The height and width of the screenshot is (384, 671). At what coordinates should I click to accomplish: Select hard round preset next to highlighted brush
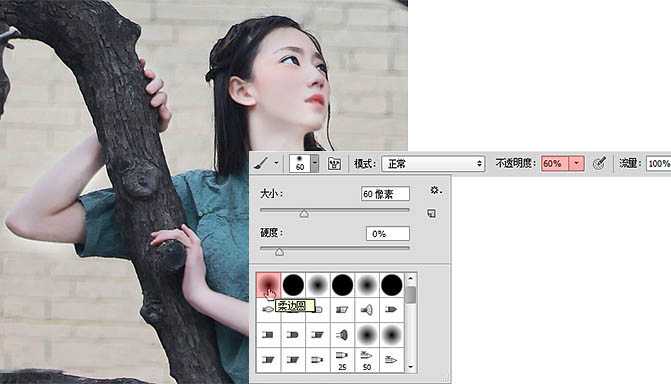click(293, 285)
